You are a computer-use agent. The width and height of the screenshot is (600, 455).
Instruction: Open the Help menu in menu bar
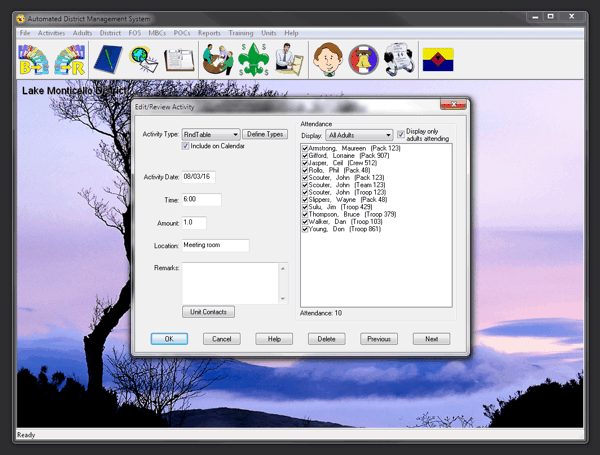click(x=291, y=33)
